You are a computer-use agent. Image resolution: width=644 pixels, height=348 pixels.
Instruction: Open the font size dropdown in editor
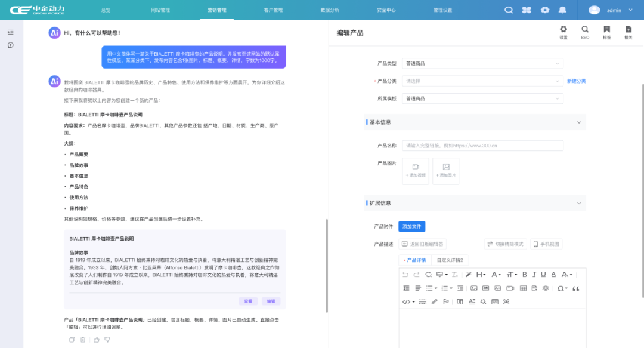(511, 275)
